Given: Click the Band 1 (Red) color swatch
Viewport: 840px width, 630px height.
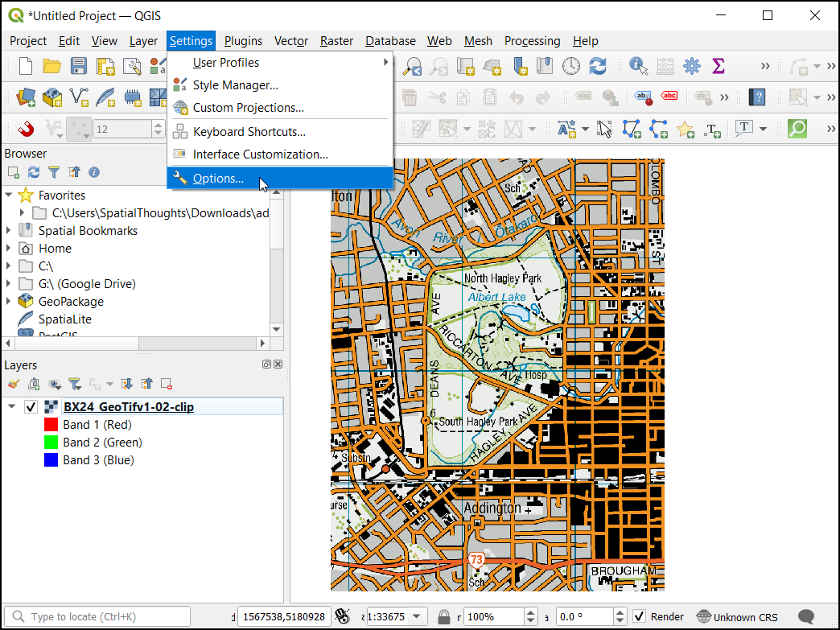Looking at the screenshot, I should (x=51, y=425).
